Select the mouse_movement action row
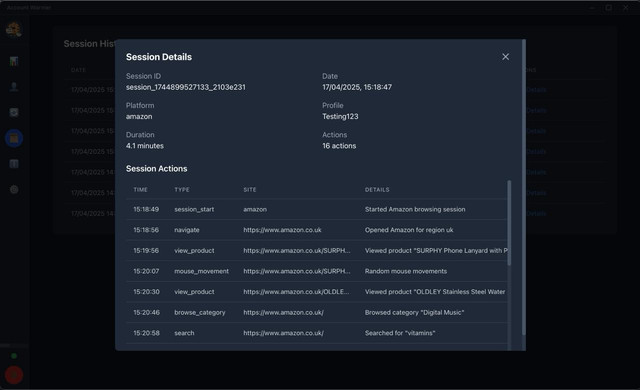The width and height of the screenshot is (640, 390). (316, 271)
